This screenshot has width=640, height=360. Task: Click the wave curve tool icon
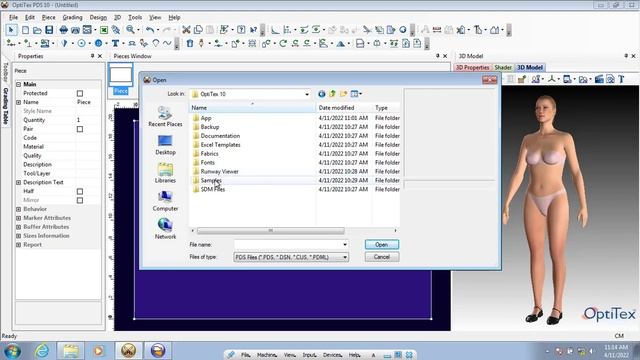(167, 43)
